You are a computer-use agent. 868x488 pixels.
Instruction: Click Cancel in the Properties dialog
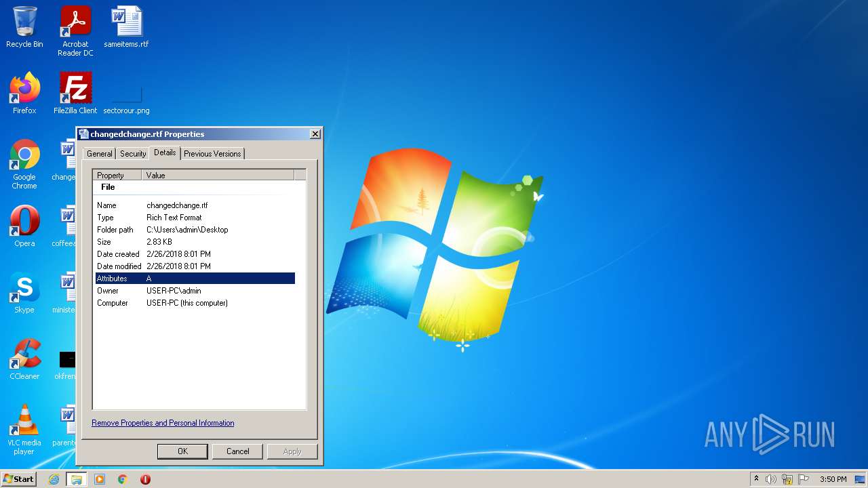[x=237, y=451]
